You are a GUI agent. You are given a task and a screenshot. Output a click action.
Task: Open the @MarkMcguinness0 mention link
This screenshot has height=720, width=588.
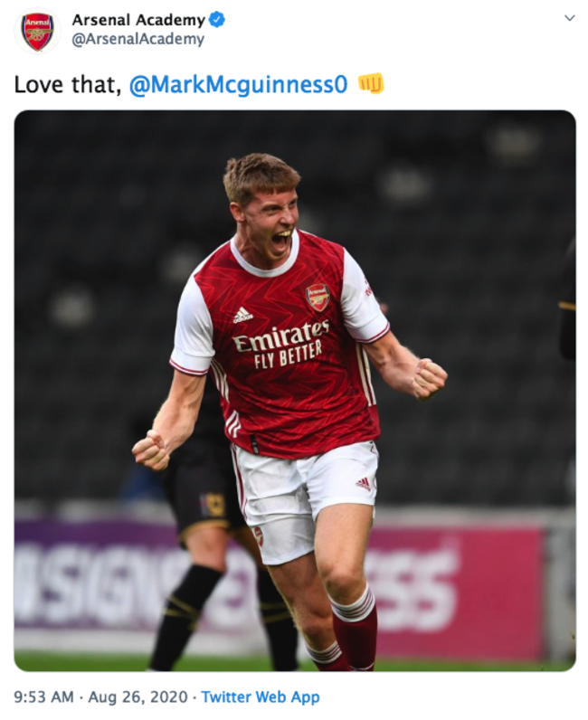coord(239,85)
